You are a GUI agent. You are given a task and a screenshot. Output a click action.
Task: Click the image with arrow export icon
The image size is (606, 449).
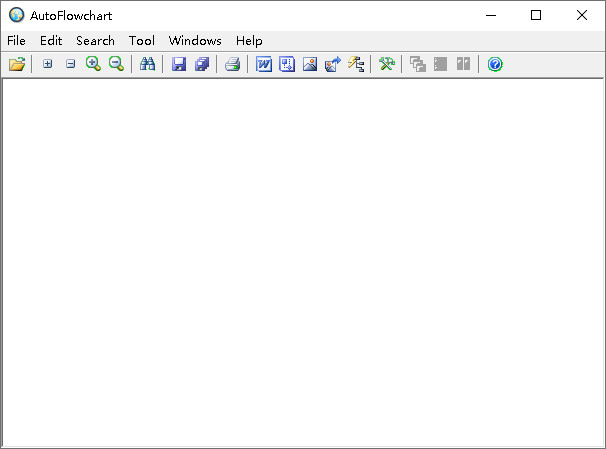(x=333, y=64)
